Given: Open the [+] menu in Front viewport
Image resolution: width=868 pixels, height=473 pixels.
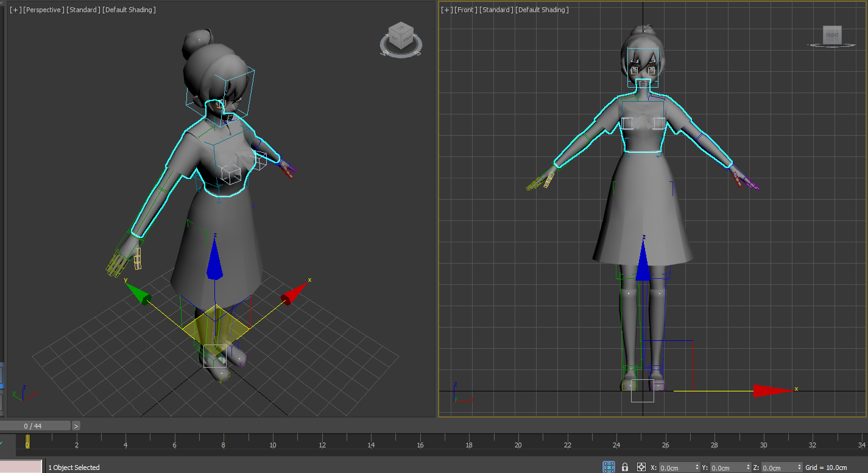Looking at the screenshot, I should tap(447, 10).
